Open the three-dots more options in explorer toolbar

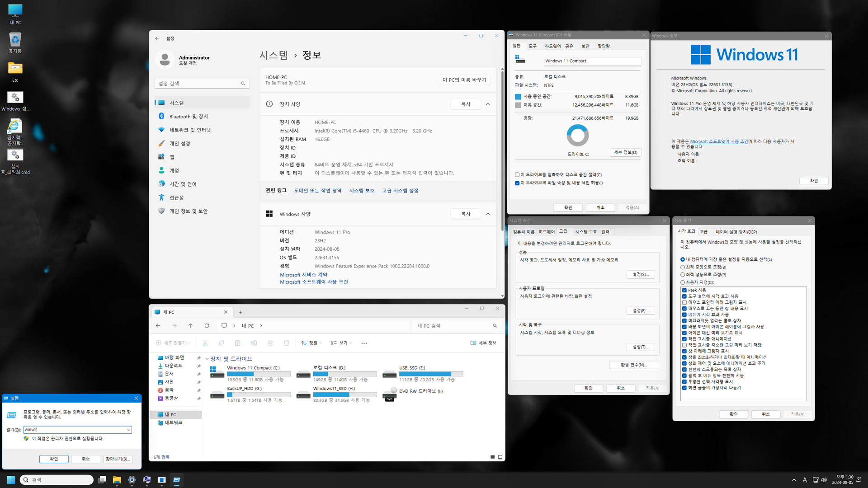tap(364, 343)
